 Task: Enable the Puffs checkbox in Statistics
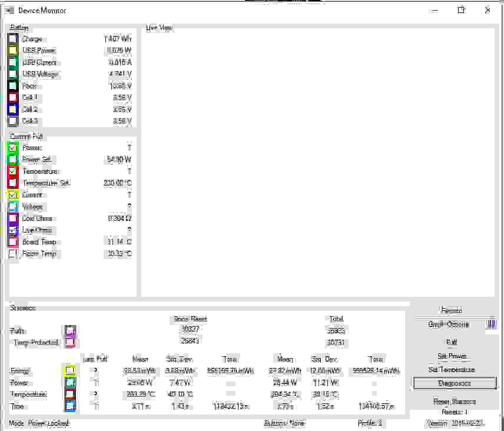point(70,330)
